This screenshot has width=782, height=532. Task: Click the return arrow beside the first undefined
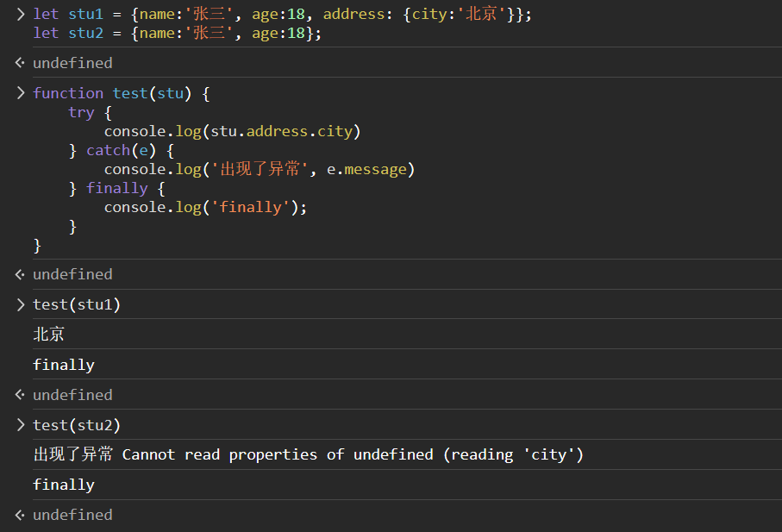pyautogui.click(x=21, y=63)
